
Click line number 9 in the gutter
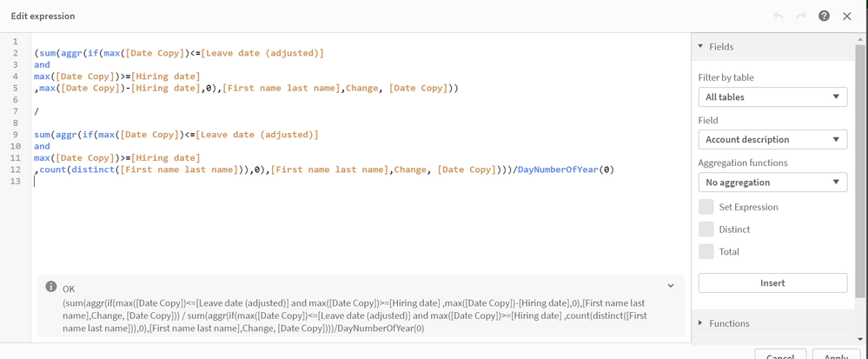[16, 135]
